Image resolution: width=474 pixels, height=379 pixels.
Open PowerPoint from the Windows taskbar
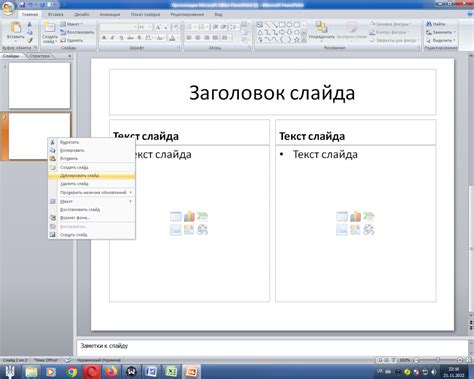(192, 372)
